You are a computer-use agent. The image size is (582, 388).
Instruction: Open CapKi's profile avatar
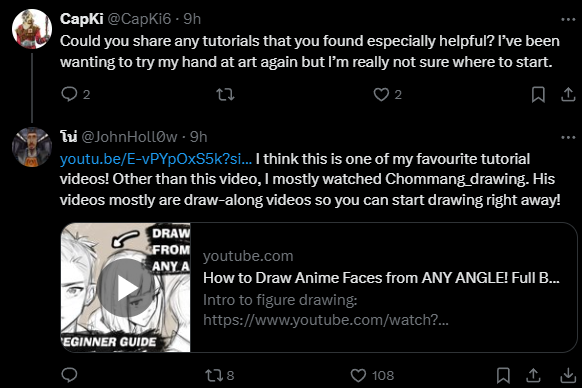pos(32,29)
